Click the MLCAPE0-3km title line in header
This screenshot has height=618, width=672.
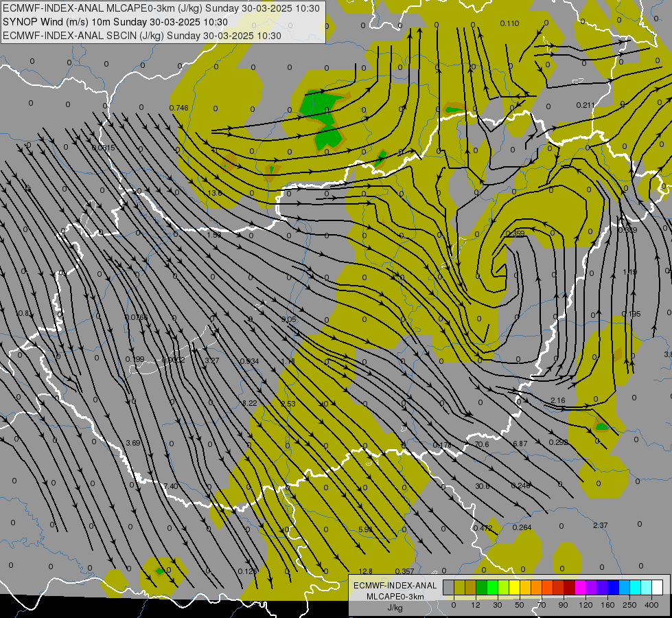tap(161, 8)
